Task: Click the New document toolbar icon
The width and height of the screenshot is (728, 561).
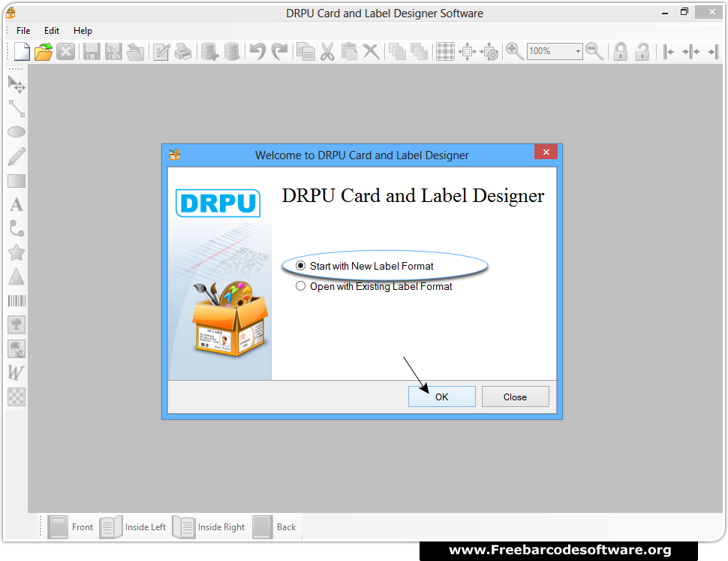Action: tap(22, 51)
